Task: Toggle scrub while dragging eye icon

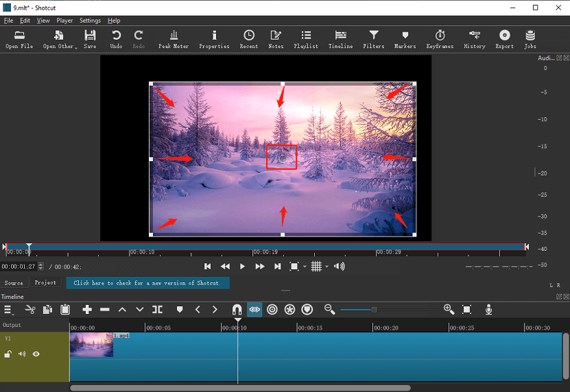Action: click(254, 310)
